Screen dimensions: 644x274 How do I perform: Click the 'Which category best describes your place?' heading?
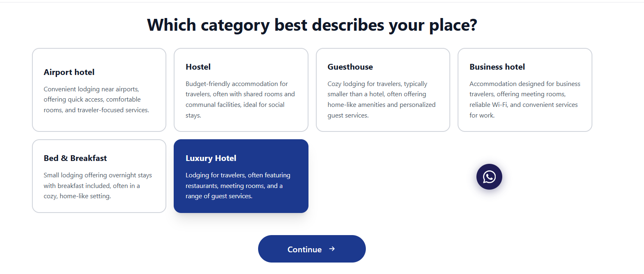pyautogui.click(x=312, y=25)
